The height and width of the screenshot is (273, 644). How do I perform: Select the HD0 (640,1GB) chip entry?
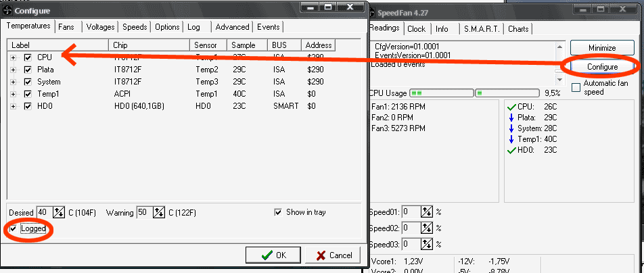point(139,106)
